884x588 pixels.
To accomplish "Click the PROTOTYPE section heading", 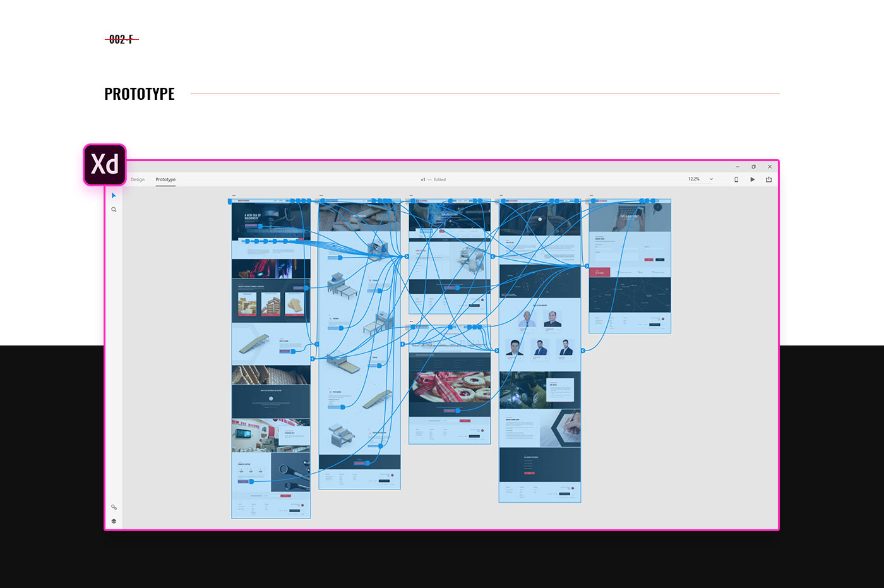I will (140, 93).
